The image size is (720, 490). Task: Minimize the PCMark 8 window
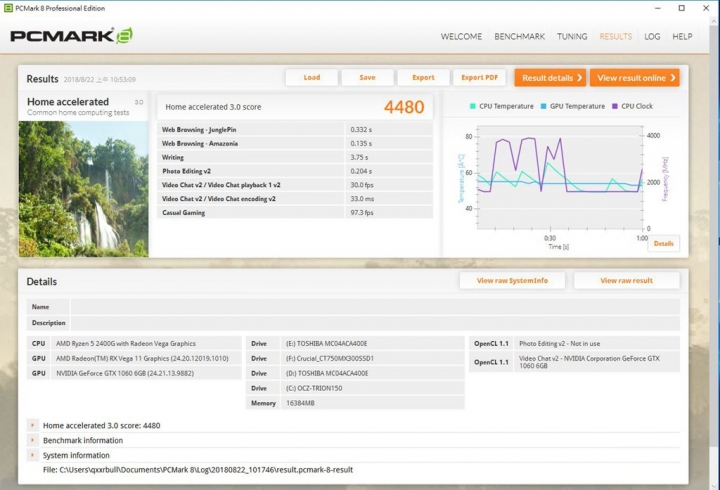[x=658, y=8]
